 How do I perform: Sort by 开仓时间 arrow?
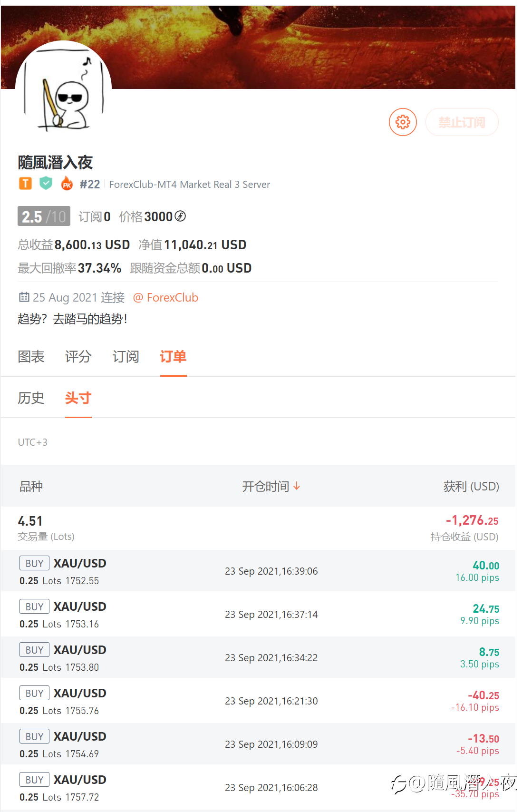(297, 486)
